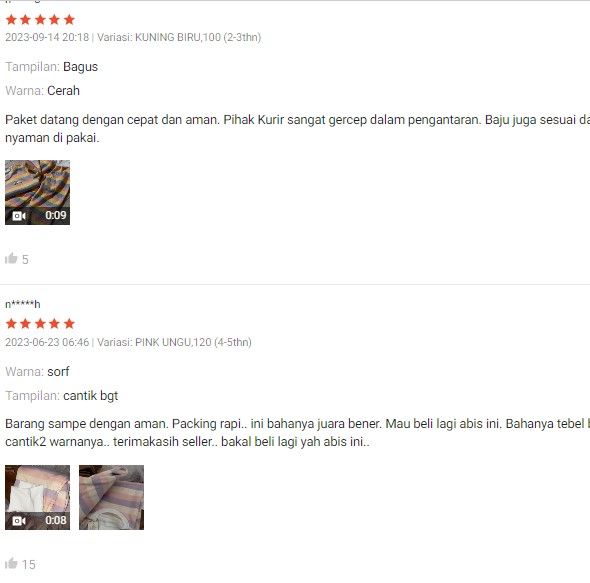The image size is (590, 583).
Task: Click the fifth star of n*****h's review
Action: (x=69, y=324)
